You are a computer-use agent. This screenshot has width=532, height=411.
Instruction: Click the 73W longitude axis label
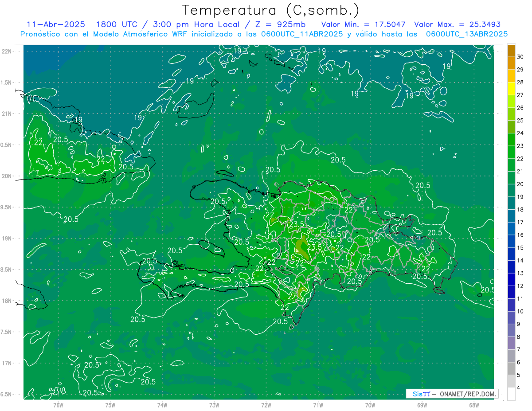(214, 405)
